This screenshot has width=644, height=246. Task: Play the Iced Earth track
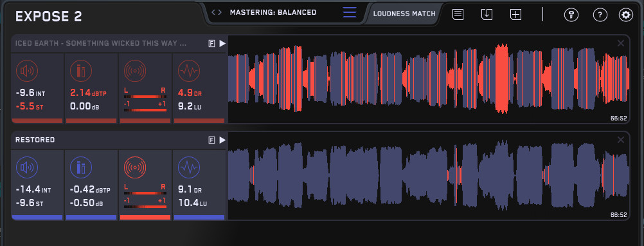[222, 44]
